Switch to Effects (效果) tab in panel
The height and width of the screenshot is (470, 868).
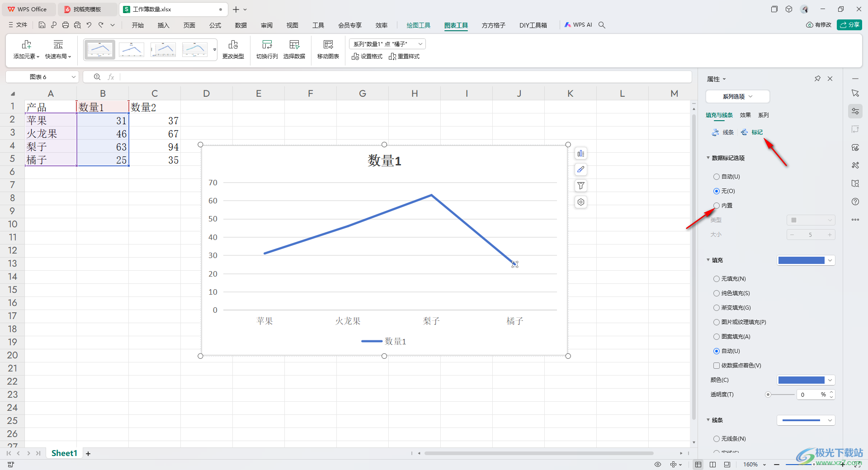[x=745, y=115]
